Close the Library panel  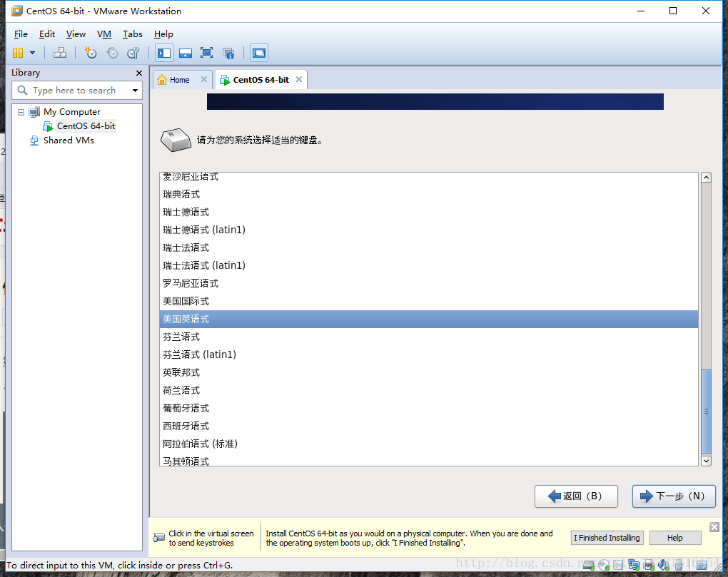click(139, 73)
